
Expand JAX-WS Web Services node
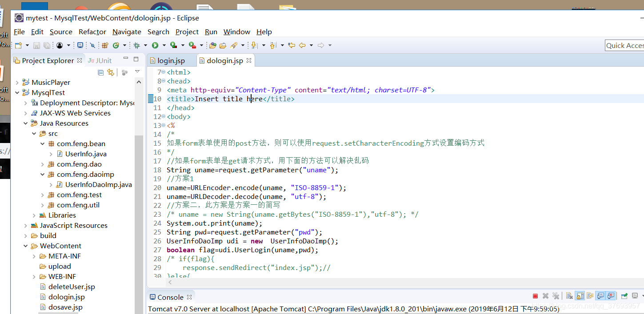click(26, 113)
